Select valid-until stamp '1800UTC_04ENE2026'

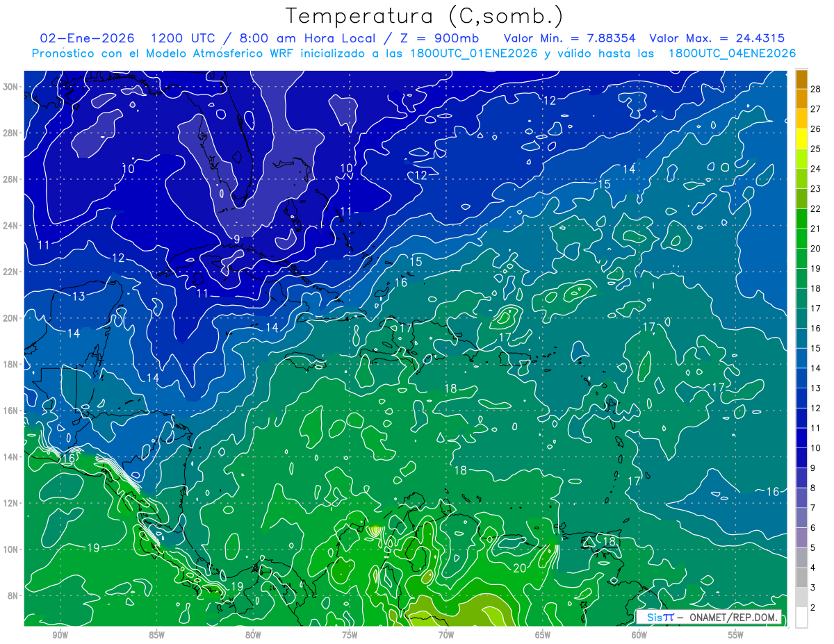point(731,53)
